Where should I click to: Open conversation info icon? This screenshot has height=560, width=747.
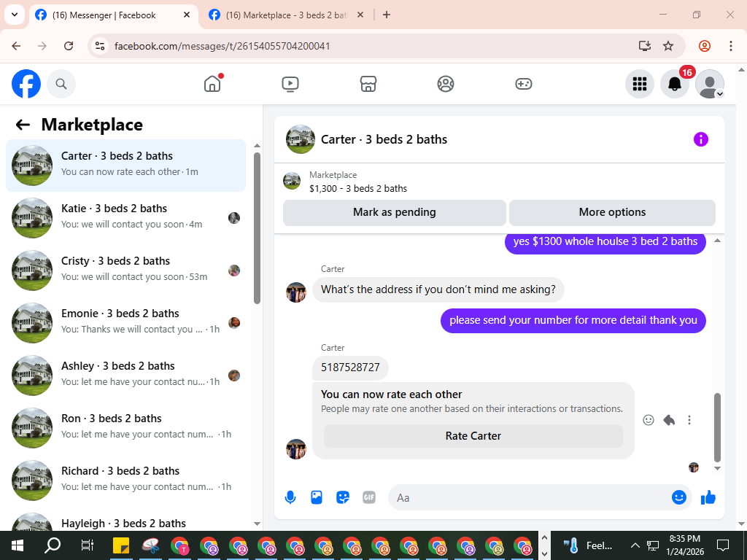click(701, 139)
